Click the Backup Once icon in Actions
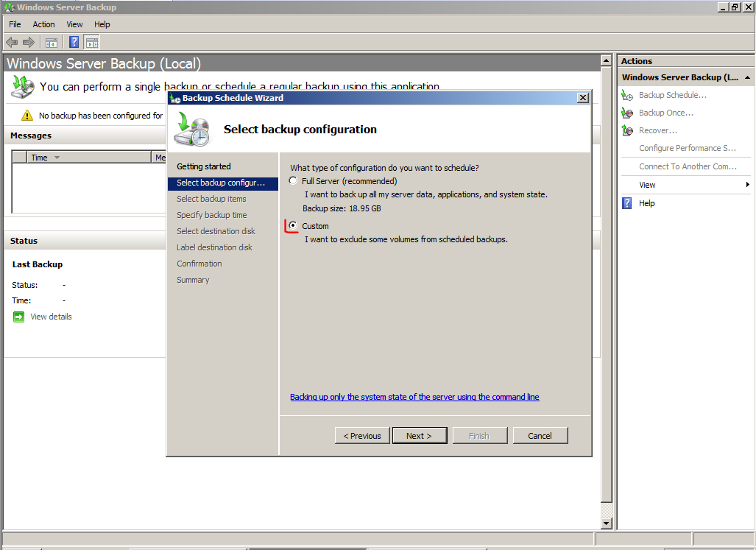Image resolution: width=756 pixels, height=550 pixels. pyautogui.click(x=627, y=113)
